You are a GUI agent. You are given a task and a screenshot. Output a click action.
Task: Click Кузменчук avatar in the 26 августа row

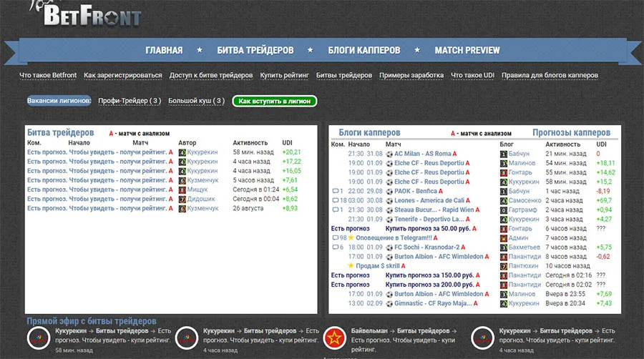pyautogui.click(x=182, y=208)
